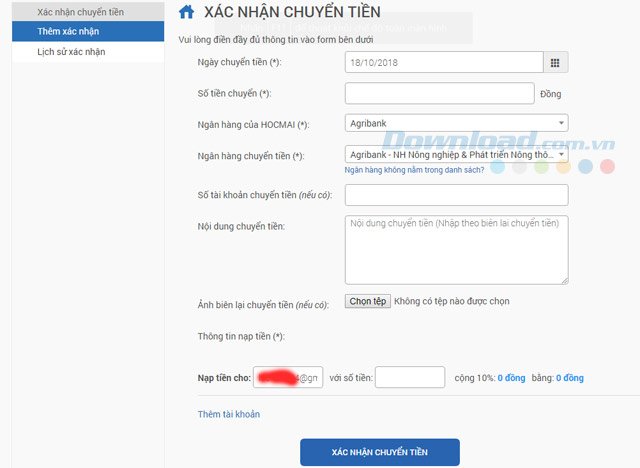Click the XÁC NHẬN CHUYỂN TIỀN submit button

coord(380,452)
